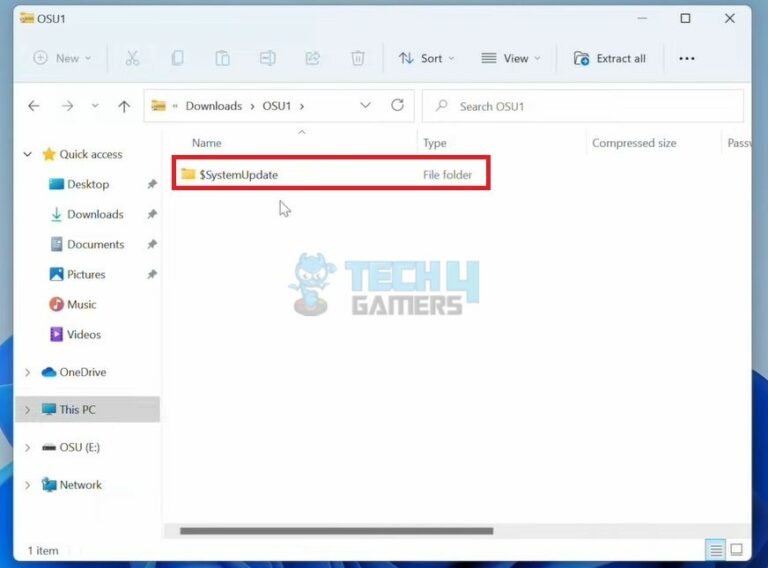The width and height of the screenshot is (768, 568).
Task: Expand the address bar history dropdown
Action: [x=365, y=105]
